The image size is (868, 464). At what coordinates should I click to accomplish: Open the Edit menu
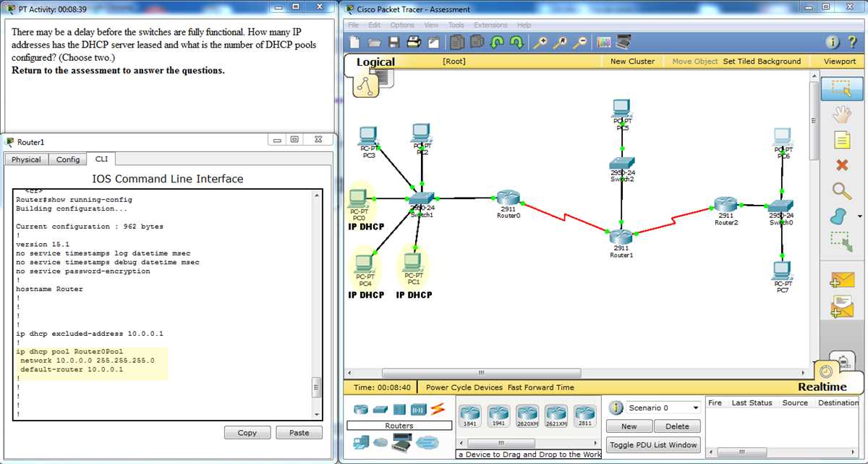coord(374,25)
